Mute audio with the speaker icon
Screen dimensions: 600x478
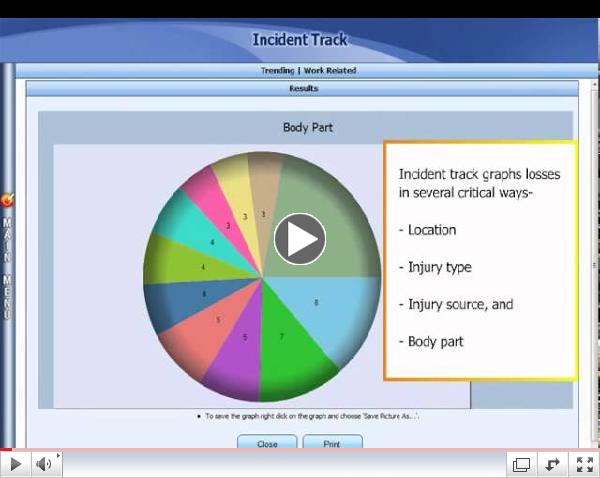click(x=44, y=464)
